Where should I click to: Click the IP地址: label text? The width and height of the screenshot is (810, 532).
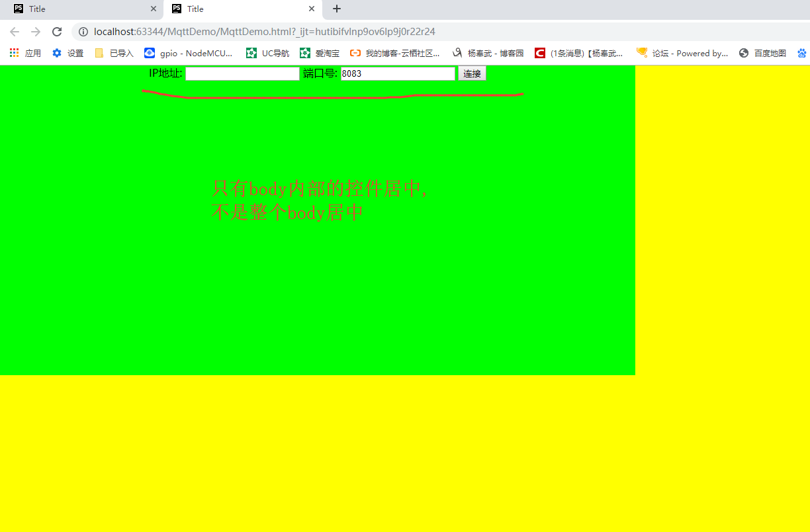165,73
